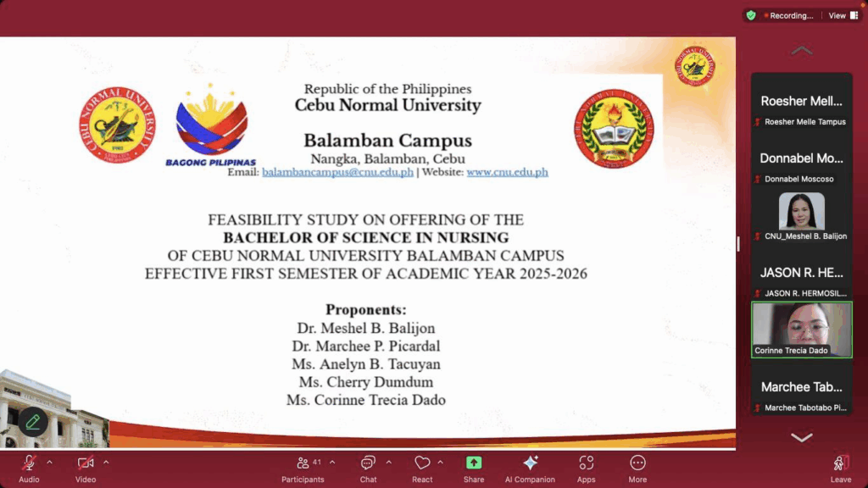Screen dimensions: 868x488
Task: Click "FEASIBILITY STUDY ON OFFERING OF THE" line
Action: point(366,220)
